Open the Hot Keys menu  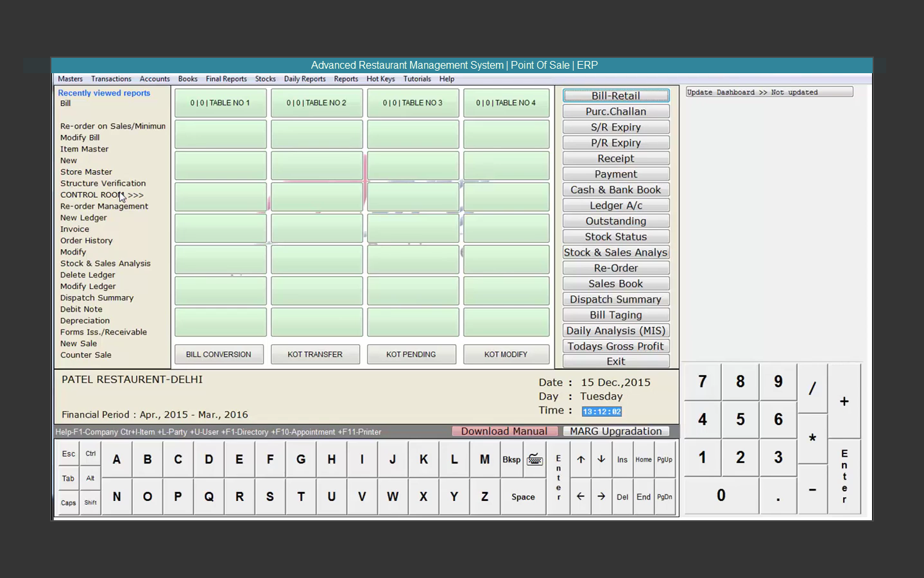pos(381,78)
